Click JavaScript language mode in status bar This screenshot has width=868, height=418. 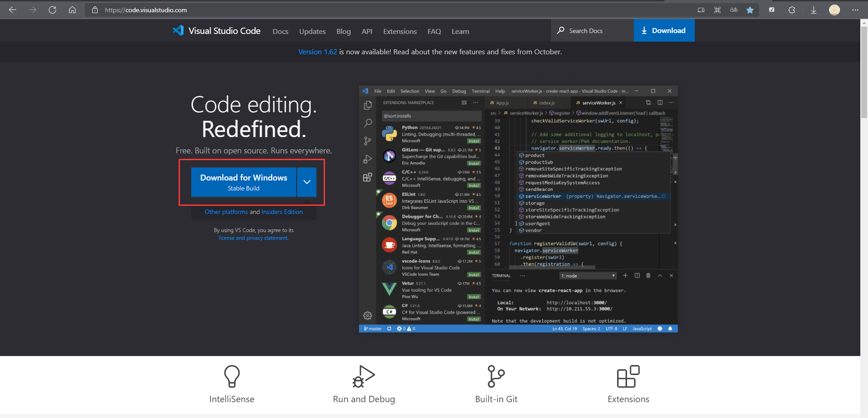(x=642, y=328)
